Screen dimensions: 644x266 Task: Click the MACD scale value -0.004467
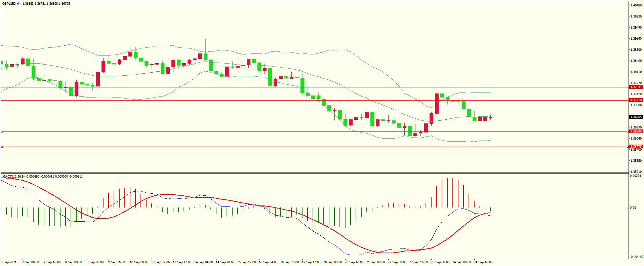637,257
